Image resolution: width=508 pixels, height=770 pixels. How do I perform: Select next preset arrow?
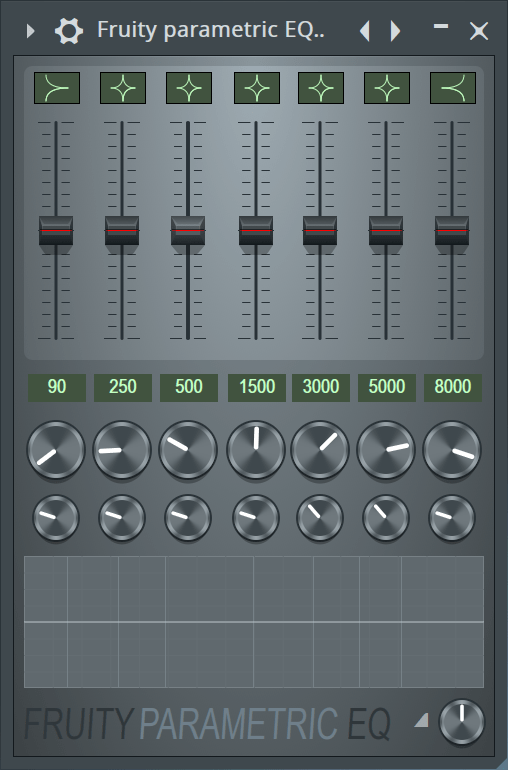395,31
